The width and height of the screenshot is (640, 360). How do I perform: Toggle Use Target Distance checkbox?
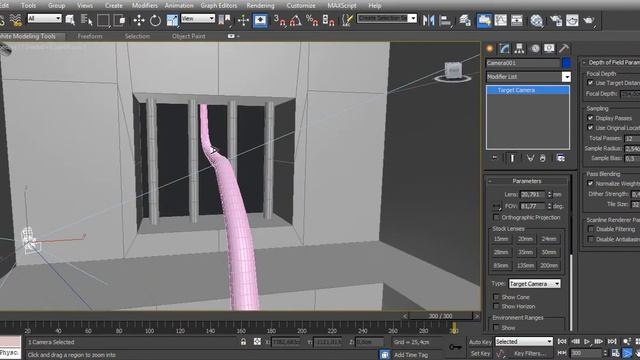pos(590,83)
